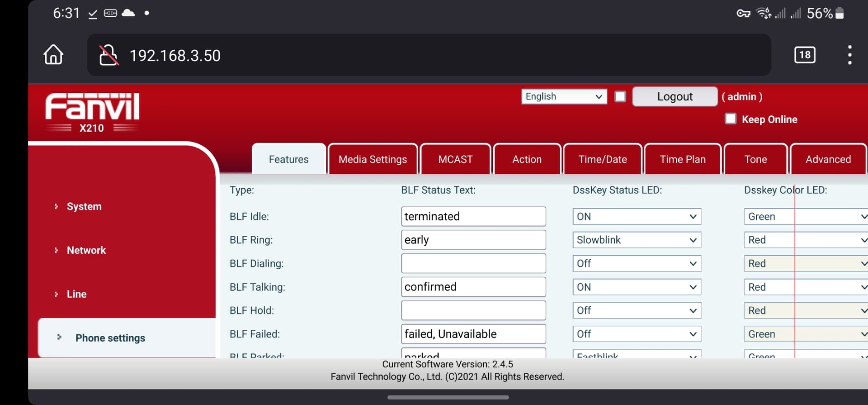Toggle the checkbox next to language selector
868x405 pixels.
coord(620,96)
